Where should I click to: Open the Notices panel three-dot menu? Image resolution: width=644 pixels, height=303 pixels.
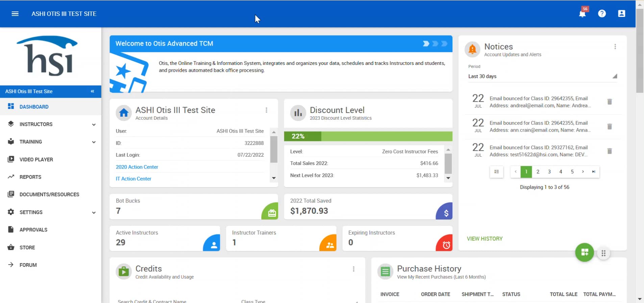pyautogui.click(x=615, y=47)
